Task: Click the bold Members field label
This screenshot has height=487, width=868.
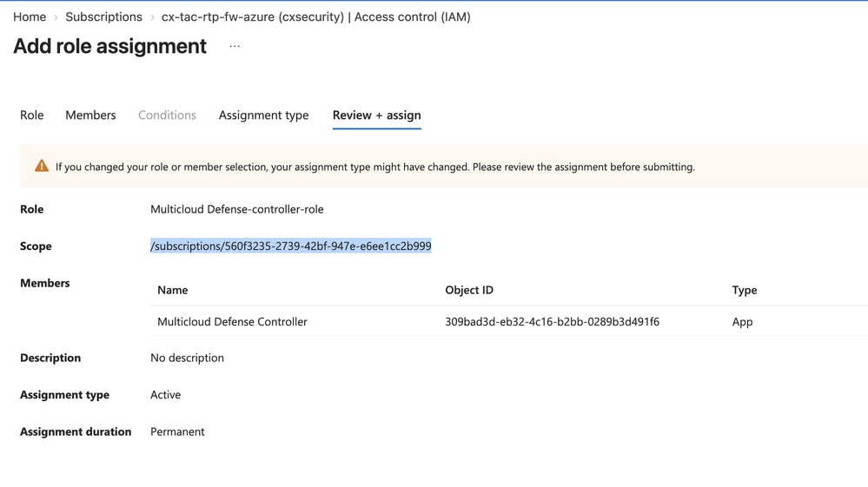Action: pos(45,283)
